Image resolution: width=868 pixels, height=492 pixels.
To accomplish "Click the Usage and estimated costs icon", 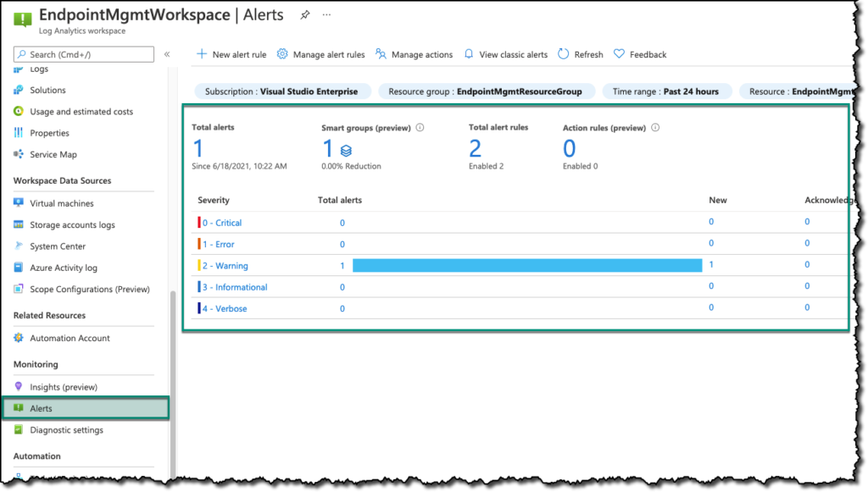I will pyautogui.click(x=19, y=111).
